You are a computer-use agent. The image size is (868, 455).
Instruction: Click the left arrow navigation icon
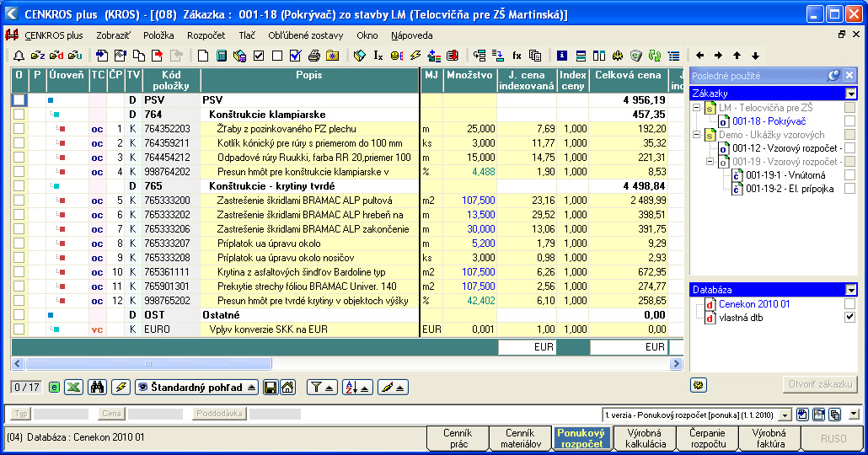pos(699,56)
